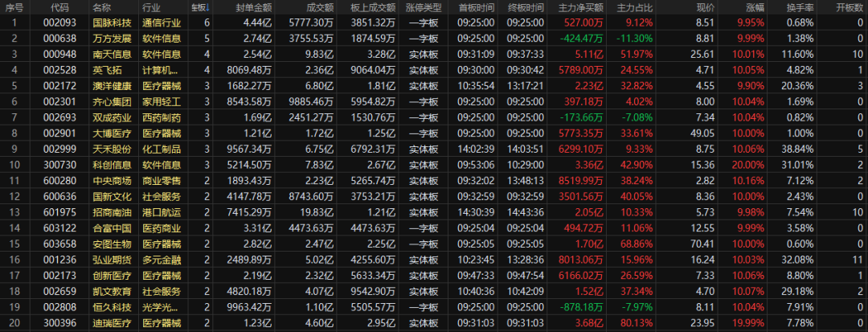Click the 代码 column header
This screenshot has height=332, width=868.
(x=59, y=8)
